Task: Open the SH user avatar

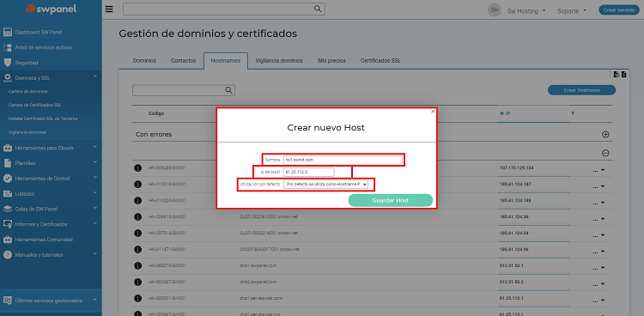Action: click(x=495, y=9)
